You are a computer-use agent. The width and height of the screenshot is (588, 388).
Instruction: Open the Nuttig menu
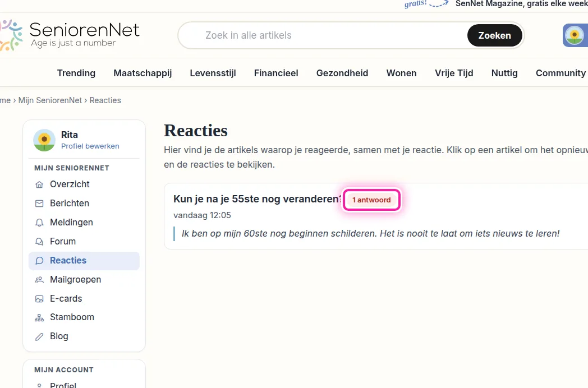pyautogui.click(x=504, y=73)
